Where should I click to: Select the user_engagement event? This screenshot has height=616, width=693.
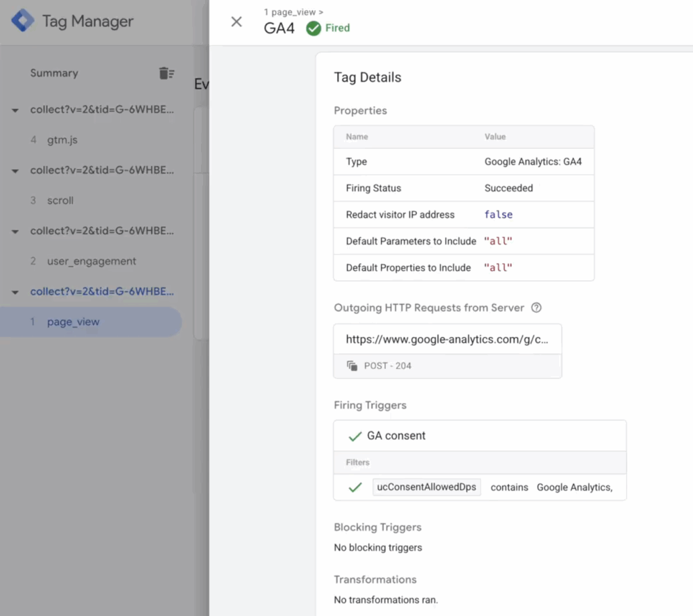[x=91, y=261]
